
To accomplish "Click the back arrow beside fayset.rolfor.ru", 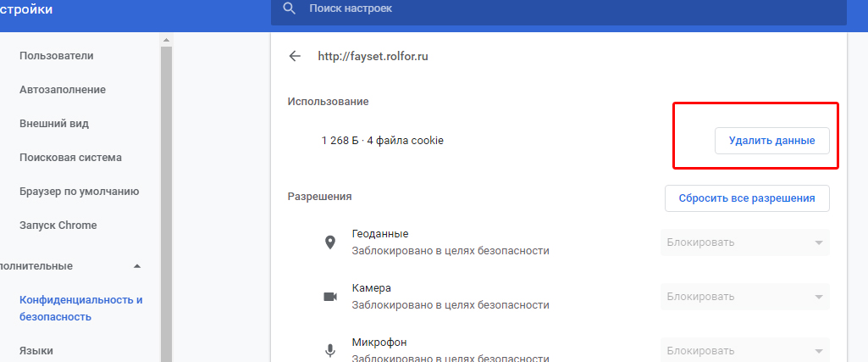I will tap(295, 56).
